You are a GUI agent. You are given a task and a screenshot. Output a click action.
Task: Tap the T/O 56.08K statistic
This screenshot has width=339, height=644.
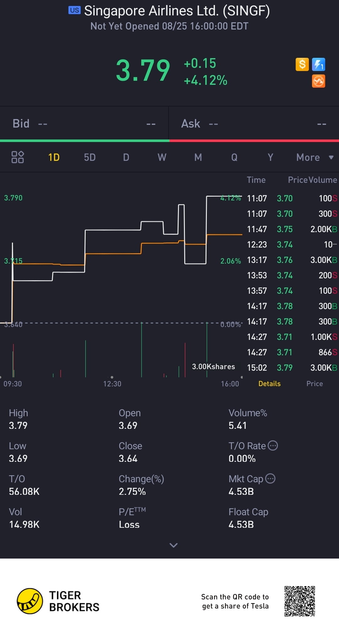pos(24,485)
